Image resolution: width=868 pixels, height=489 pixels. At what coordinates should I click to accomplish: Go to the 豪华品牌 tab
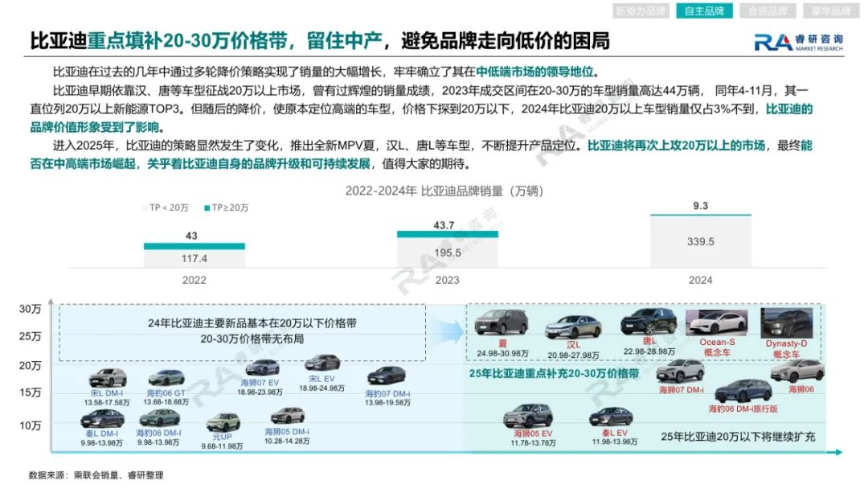(831, 11)
